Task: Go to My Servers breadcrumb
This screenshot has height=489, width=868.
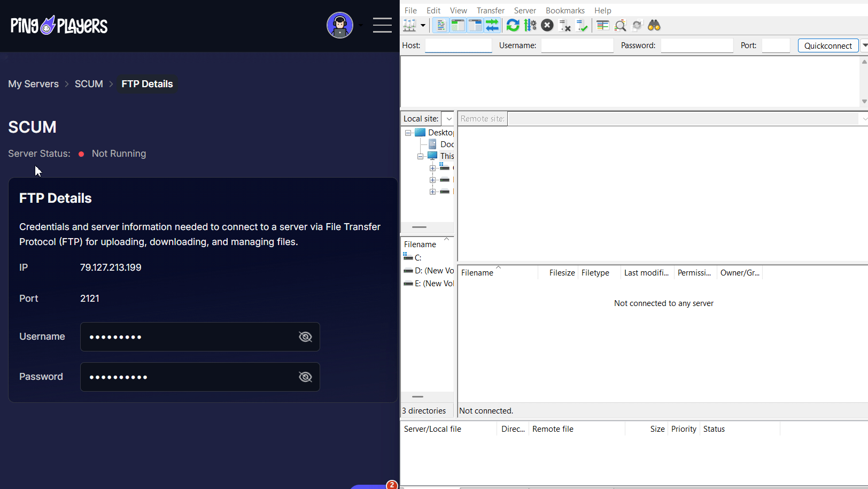Action: click(x=33, y=84)
